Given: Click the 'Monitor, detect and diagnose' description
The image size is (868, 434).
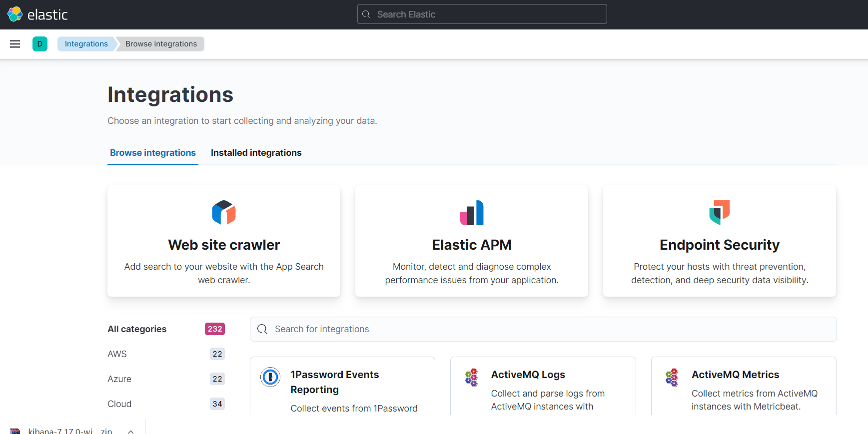Looking at the screenshot, I should pyautogui.click(x=472, y=273).
